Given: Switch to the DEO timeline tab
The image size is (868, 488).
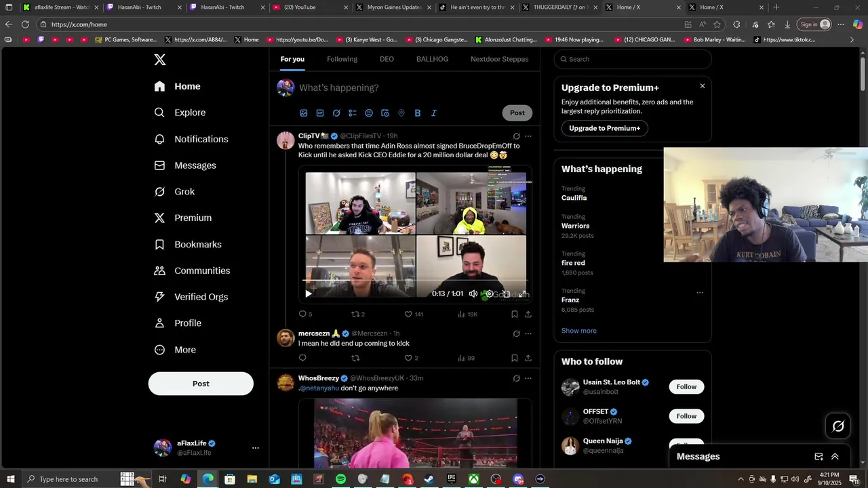Looking at the screenshot, I should click(387, 59).
